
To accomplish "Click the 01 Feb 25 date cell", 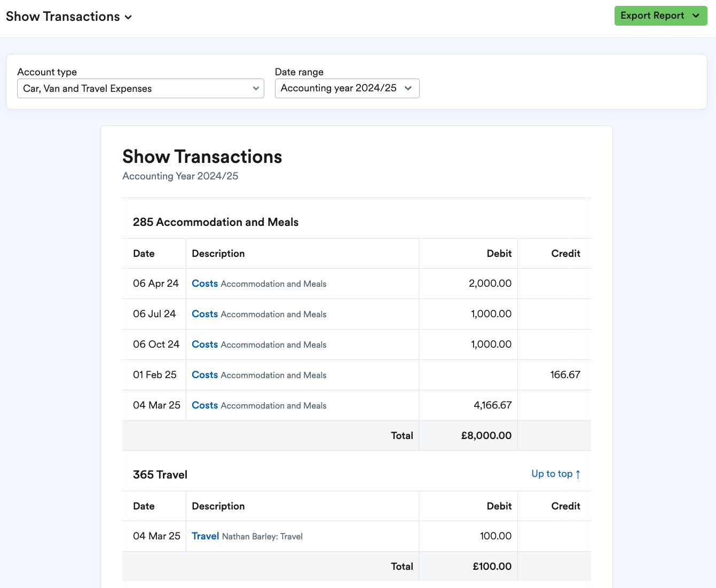I will coord(155,375).
